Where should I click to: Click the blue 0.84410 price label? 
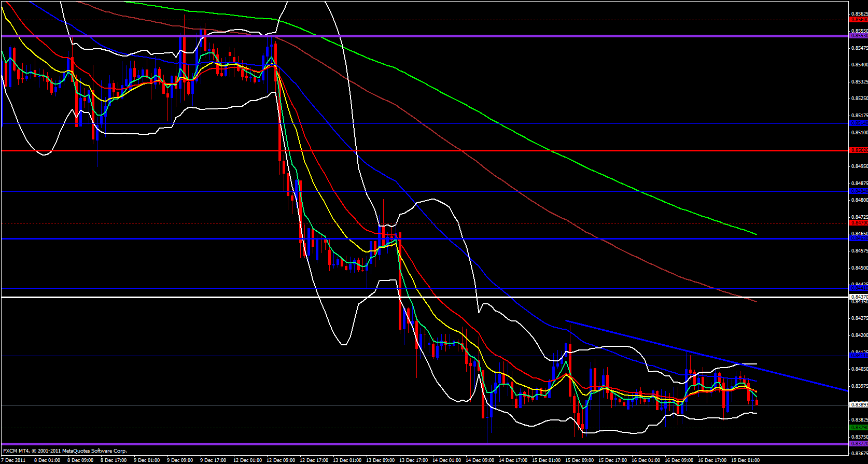click(x=858, y=288)
